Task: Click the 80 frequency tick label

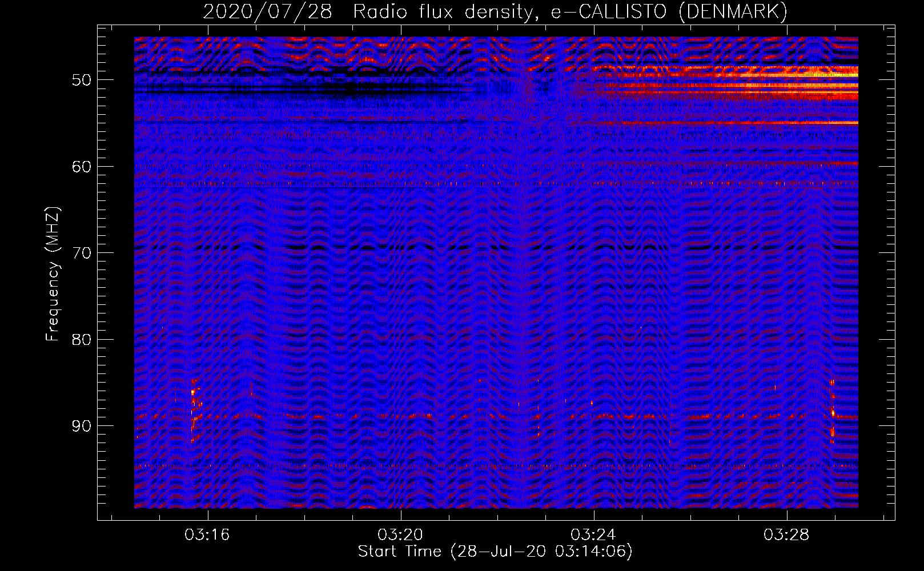Action: [82, 340]
